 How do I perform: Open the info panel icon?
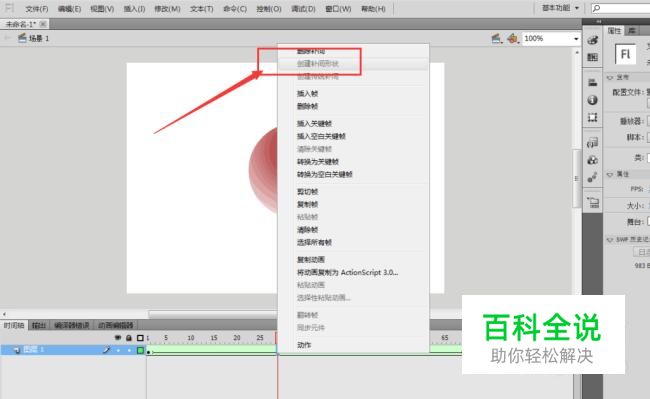pyautogui.click(x=592, y=100)
